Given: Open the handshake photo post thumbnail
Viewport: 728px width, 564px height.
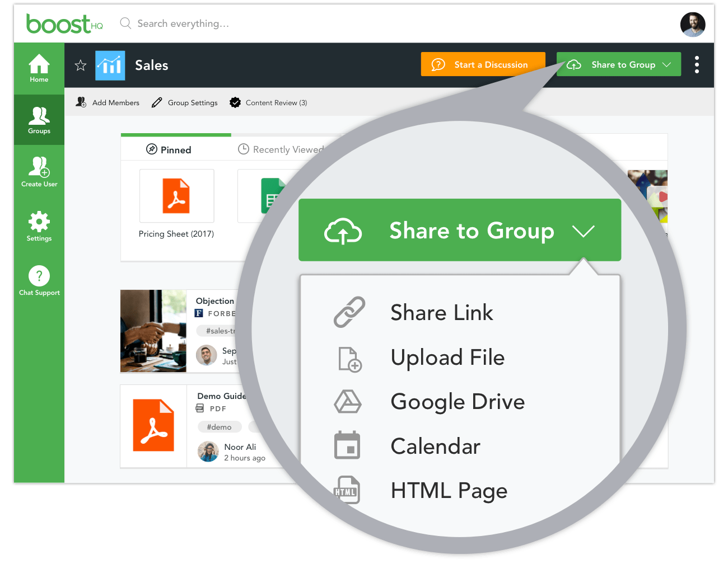Looking at the screenshot, I should pos(153,331).
